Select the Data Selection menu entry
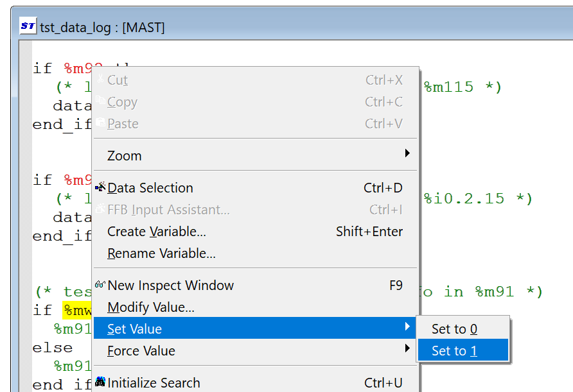573x392 pixels. pyautogui.click(x=150, y=188)
